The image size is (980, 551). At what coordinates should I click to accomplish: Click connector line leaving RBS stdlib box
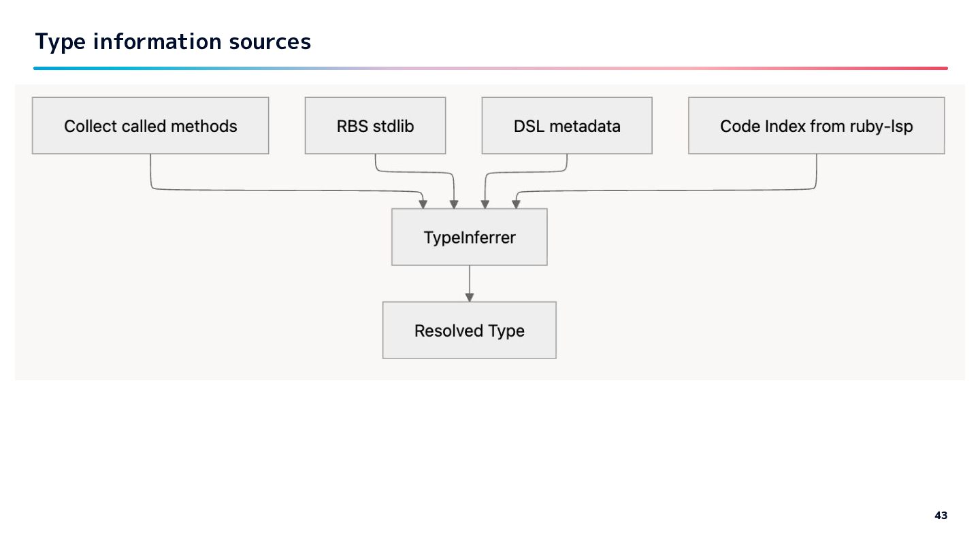[x=376, y=162]
